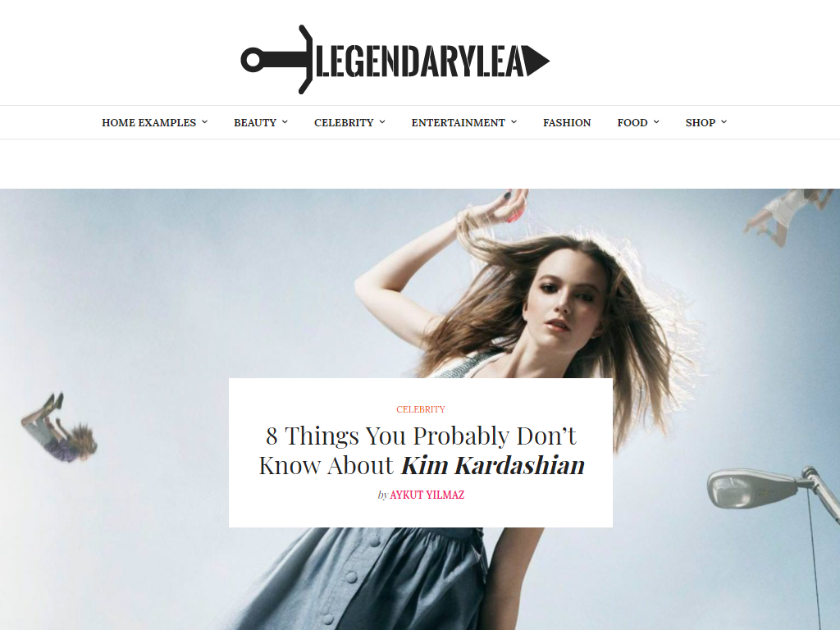The image size is (840, 630).
Task: Expand the Shop menu chevron
Action: 724,122
